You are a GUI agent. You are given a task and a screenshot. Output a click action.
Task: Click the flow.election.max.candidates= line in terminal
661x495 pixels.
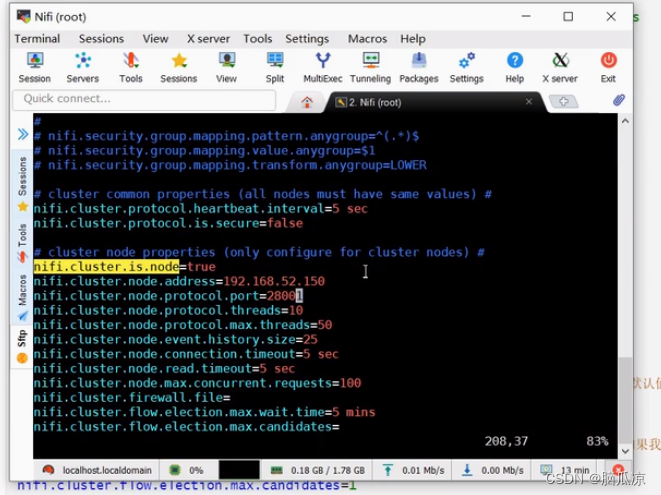coord(186,427)
